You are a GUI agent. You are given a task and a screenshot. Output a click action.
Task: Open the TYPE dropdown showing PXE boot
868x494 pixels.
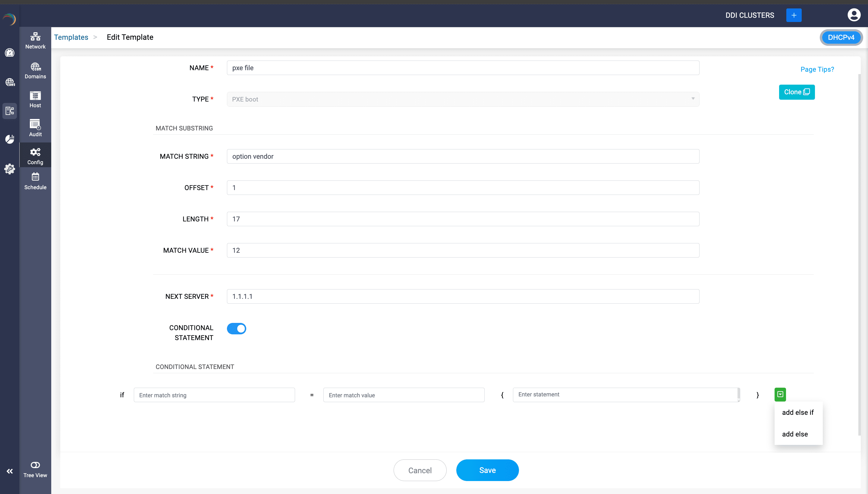(x=463, y=99)
